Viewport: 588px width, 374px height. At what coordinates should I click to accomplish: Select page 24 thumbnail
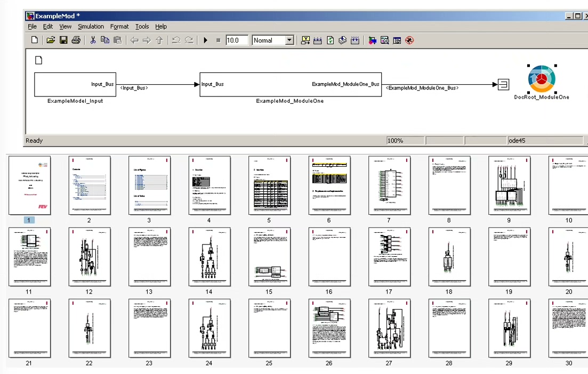[210, 328]
